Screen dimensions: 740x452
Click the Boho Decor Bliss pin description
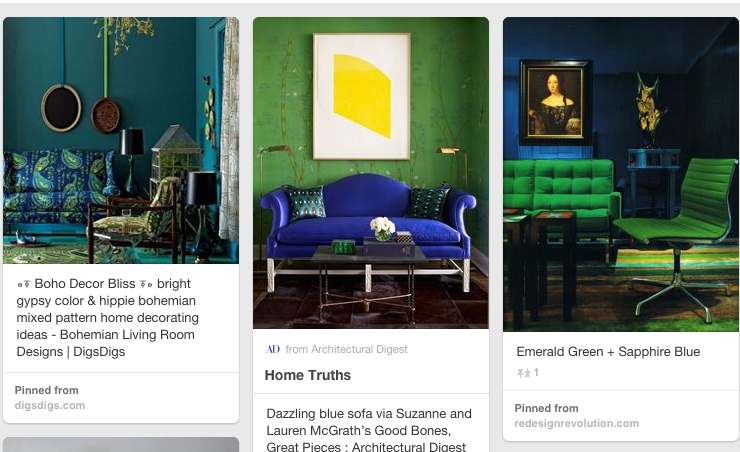108,318
